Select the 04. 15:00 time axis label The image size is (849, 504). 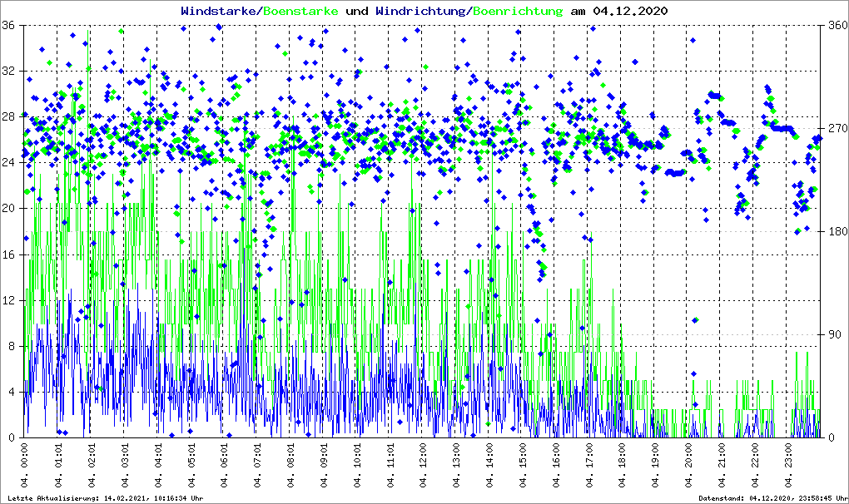tap(523, 467)
